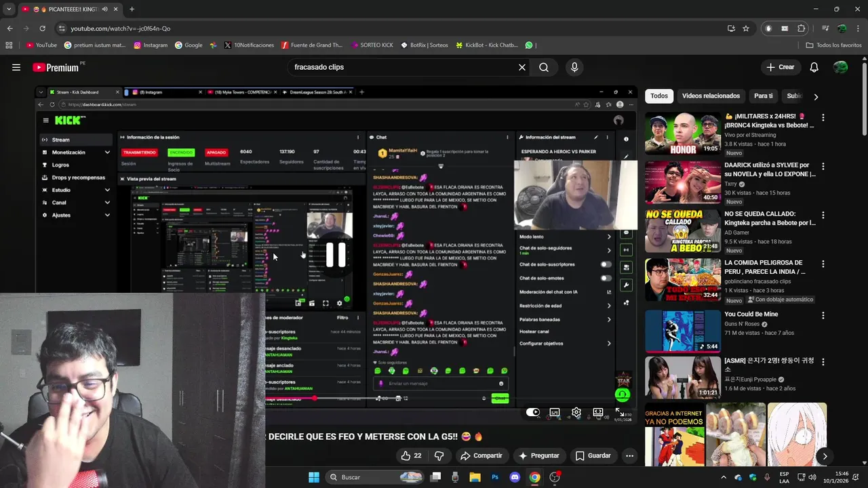The width and height of the screenshot is (868, 488).
Task: Toggle the video play/pause overlay
Action: coord(336,255)
